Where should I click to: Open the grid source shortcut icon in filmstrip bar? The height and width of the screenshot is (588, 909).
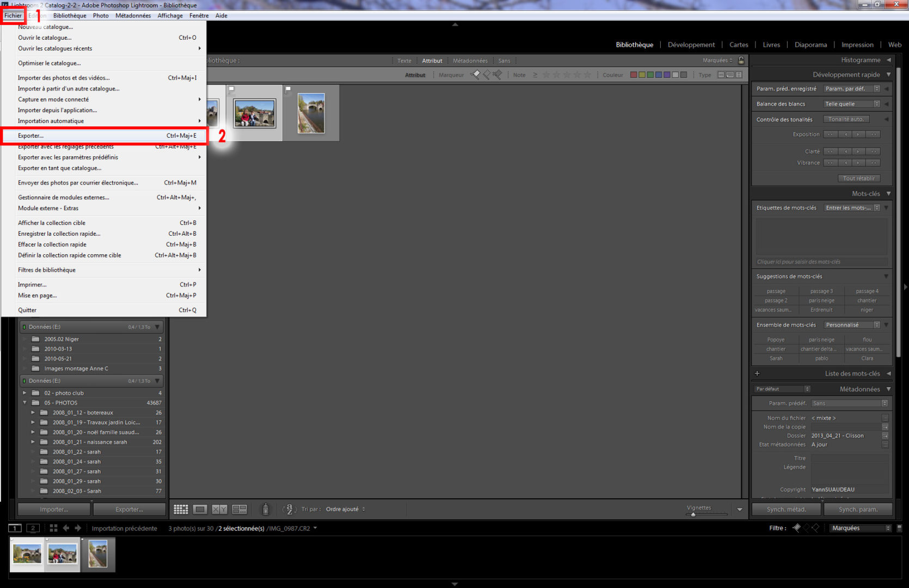[53, 528]
